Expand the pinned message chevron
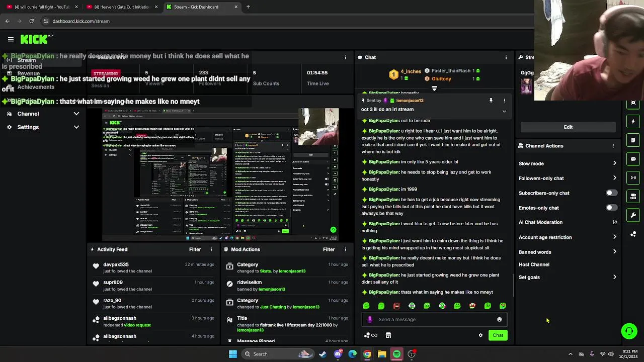This screenshot has height=362, width=644. pyautogui.click(x=504, y=111)
